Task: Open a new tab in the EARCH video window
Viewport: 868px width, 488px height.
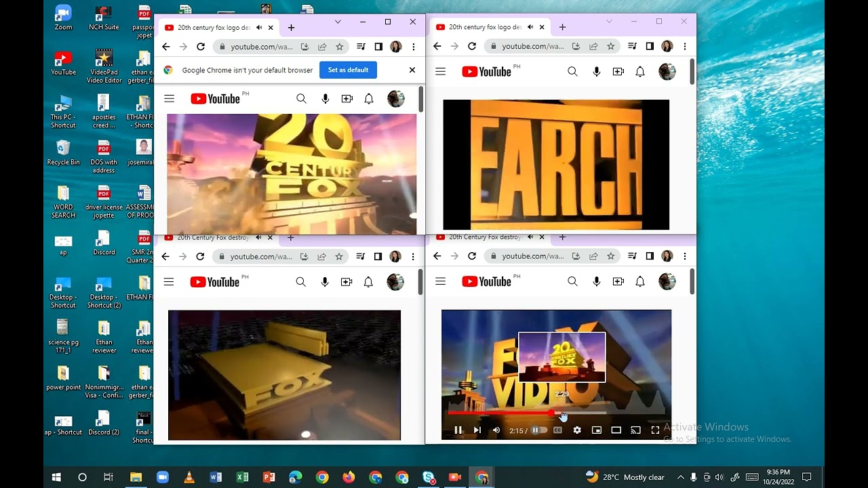Action: pos(562,27)
